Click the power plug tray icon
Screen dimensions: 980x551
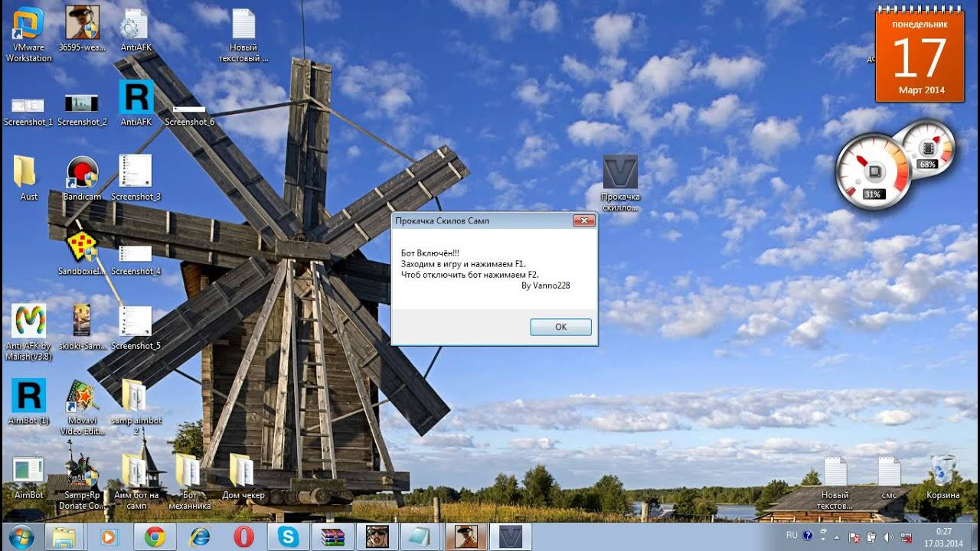[x=871, y=537]
